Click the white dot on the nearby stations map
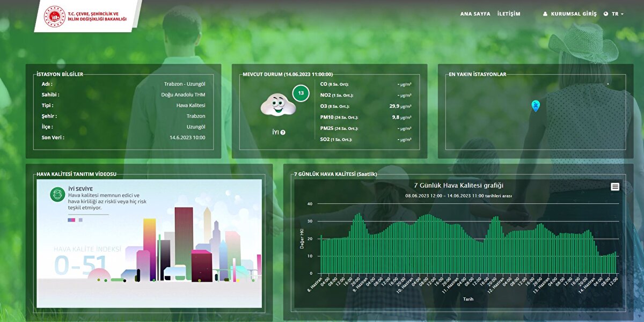 point(608,84)
